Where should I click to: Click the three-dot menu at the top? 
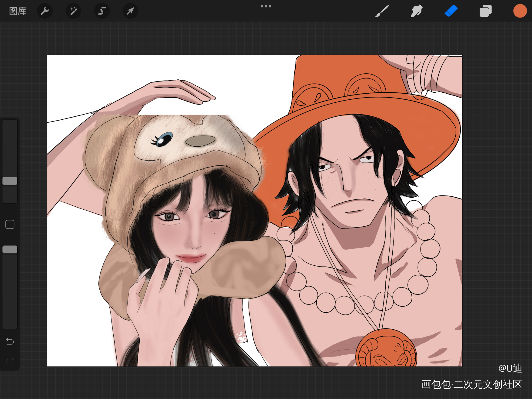(x=266, y=6)
